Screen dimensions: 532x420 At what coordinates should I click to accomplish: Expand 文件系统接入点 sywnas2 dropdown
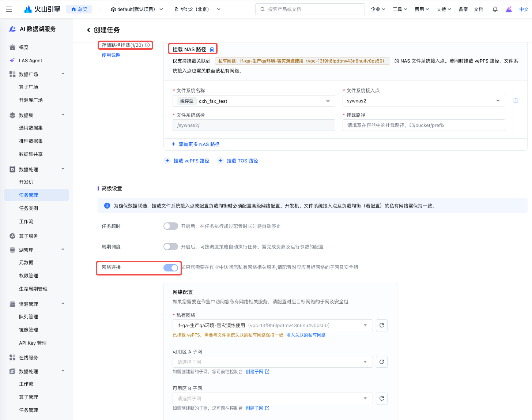point(423,101)
